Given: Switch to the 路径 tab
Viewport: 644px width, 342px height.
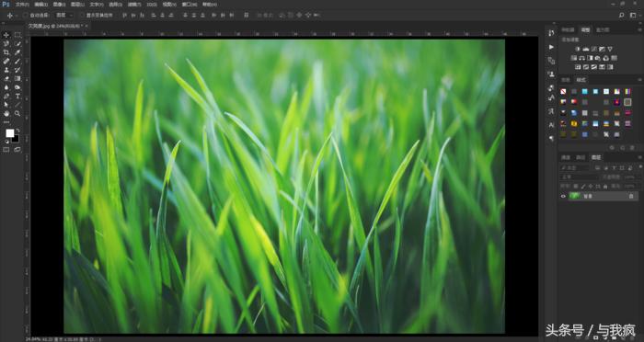Looking at the screenshot, I should coord(581,157).
